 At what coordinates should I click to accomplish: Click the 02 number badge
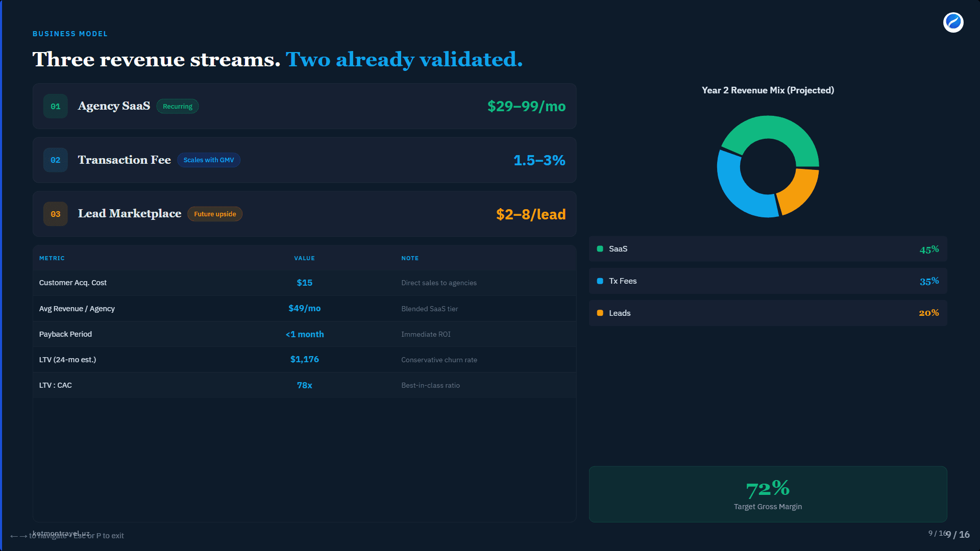click(x=55, y=160)
